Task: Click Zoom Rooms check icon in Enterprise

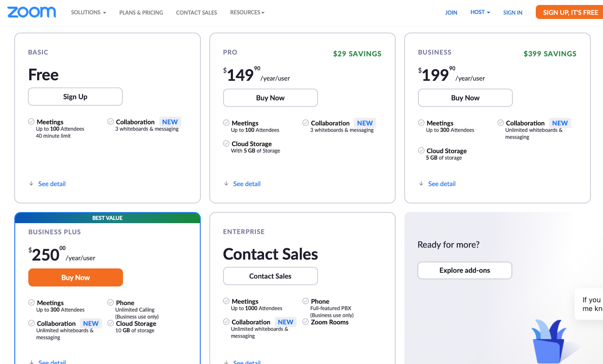Action: pyautogui.click(x=306, y=322)
